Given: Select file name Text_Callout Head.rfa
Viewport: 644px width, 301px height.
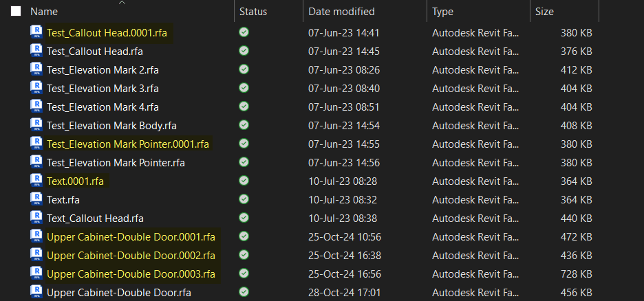Looking at the screenshot, I should coord(95,219).
